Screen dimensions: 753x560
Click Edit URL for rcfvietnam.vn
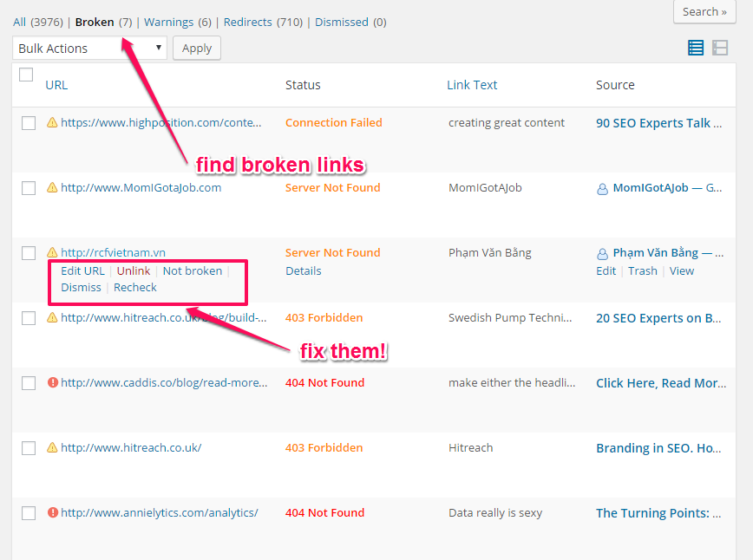pos(82,270)
